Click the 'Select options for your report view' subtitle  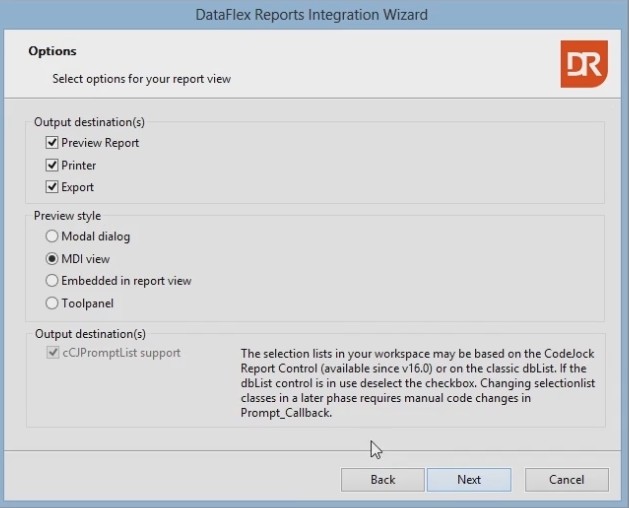point(142,77)
